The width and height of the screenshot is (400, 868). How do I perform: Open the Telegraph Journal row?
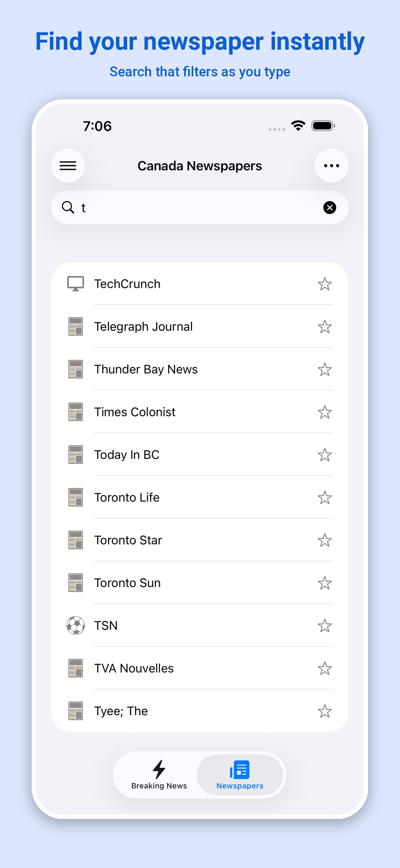coord(200,327)
